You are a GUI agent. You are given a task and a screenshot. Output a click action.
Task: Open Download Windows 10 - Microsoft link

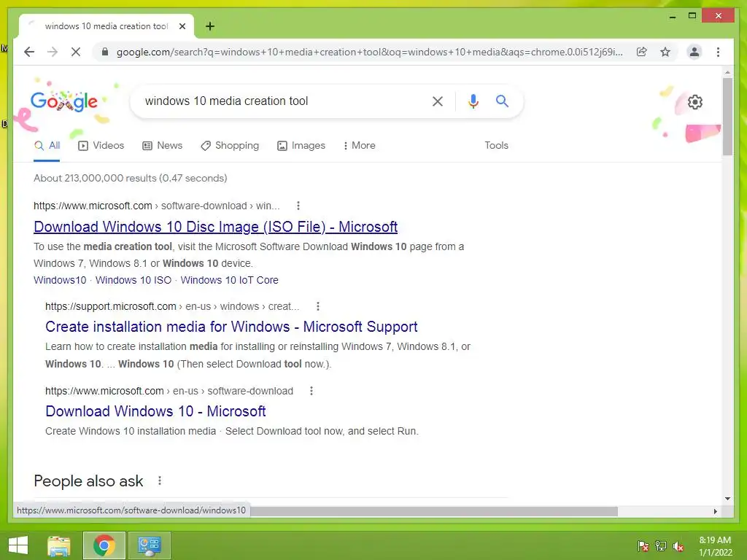tap(155, 411)
